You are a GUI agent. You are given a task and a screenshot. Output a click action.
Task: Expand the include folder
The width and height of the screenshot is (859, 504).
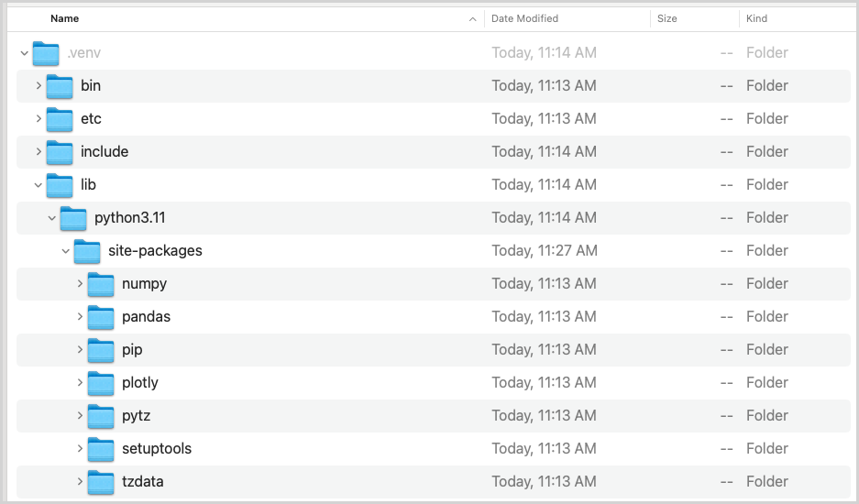click(39, 151)
